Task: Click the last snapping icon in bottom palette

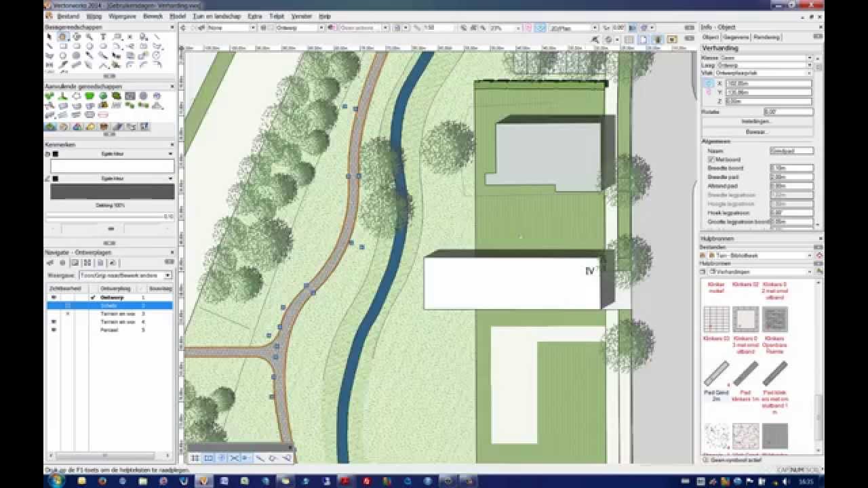Action: pos(286,458)
